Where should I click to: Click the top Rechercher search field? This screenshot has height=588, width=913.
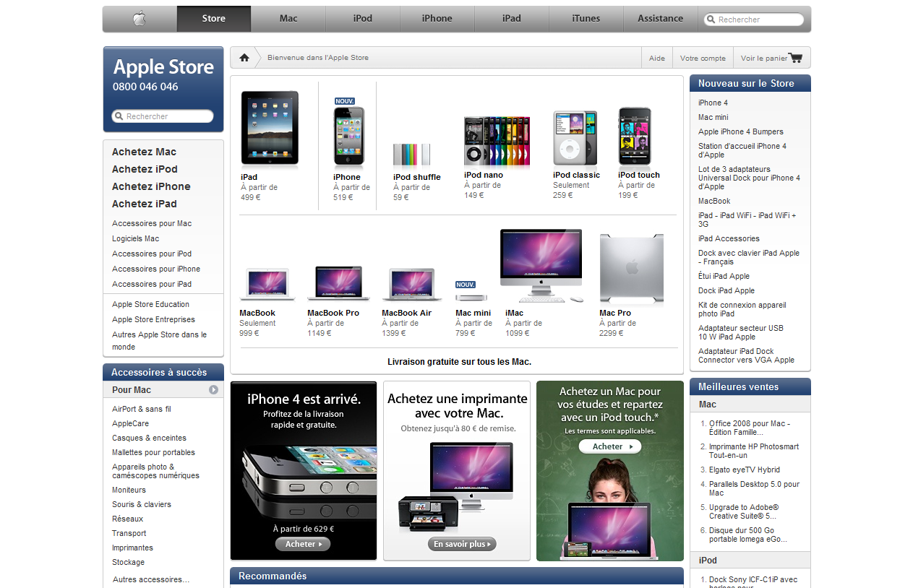click(x=754, y=20)
